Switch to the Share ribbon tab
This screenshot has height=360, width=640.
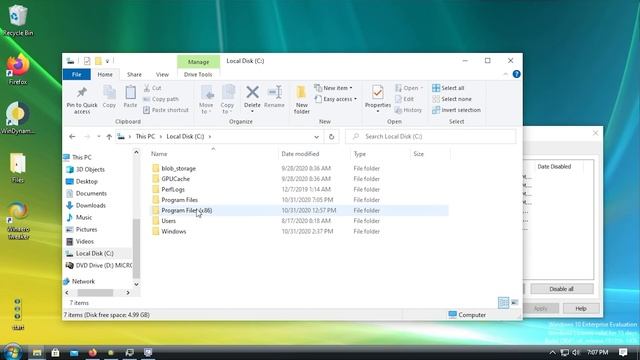[134, 74]
